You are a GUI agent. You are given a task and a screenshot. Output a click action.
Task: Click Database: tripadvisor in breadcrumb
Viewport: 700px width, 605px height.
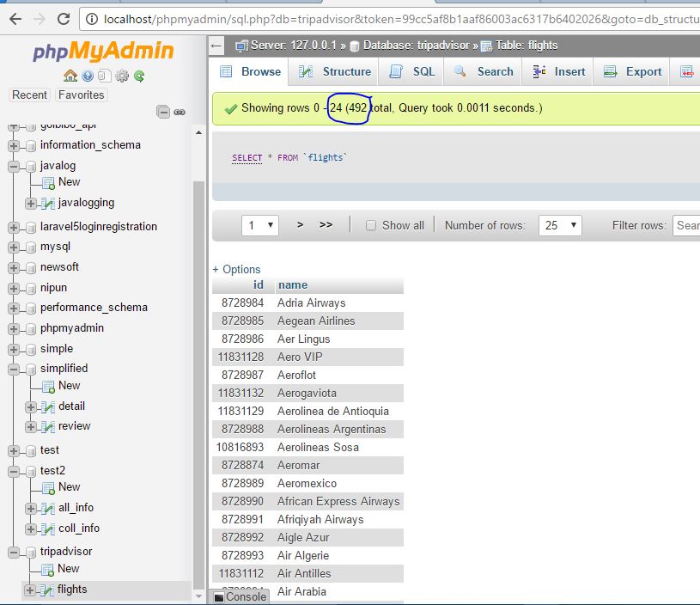pyautogui.click(x=417, y=46)
